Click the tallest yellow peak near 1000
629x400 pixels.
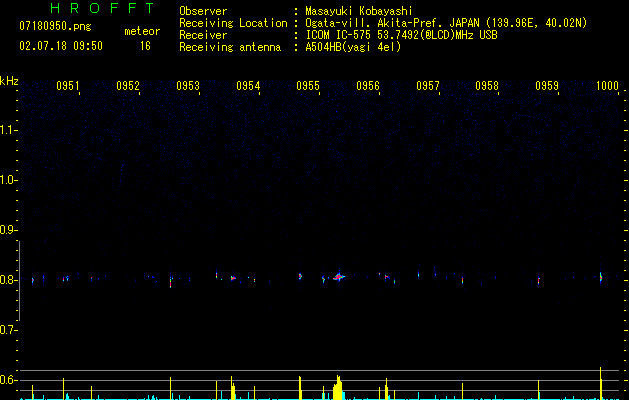601,383
